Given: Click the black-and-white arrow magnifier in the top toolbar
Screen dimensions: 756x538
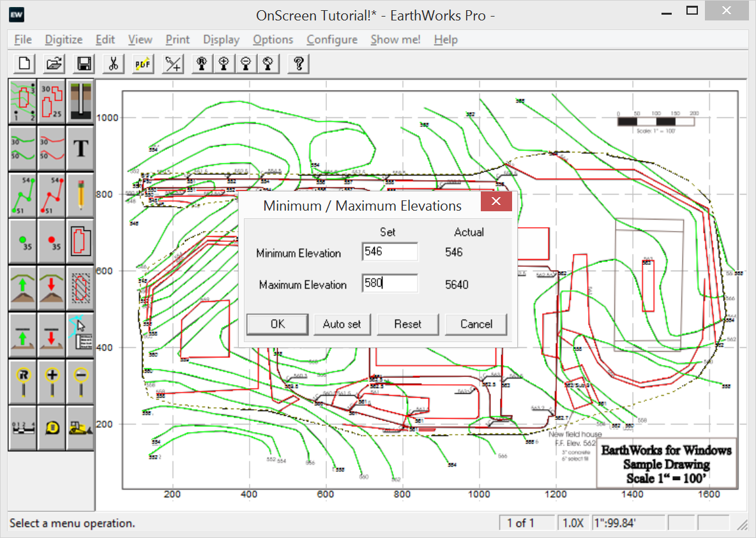Looking at the screenshot, I should tap(269, 64).
